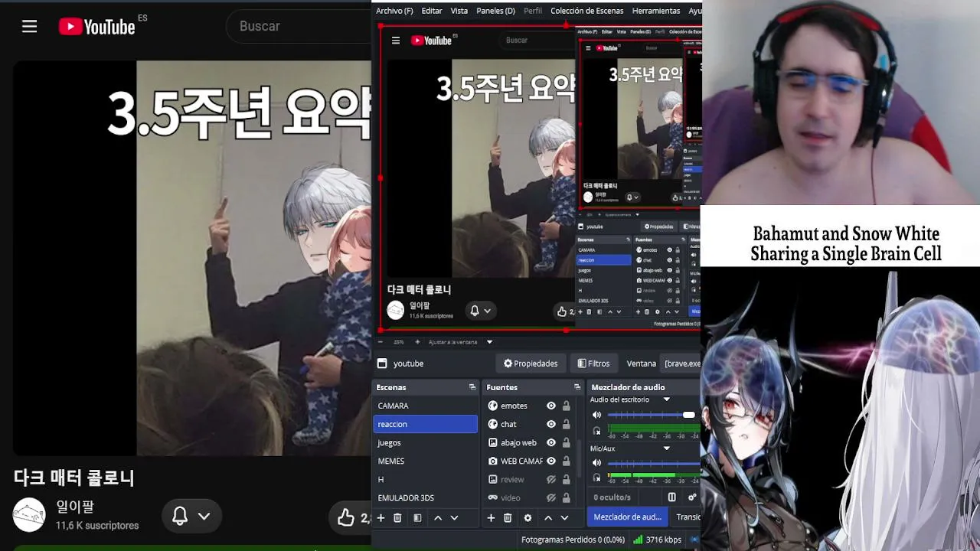Lock the WEB CAMARA source
This screenshot has height=551, width=980.
567,461
